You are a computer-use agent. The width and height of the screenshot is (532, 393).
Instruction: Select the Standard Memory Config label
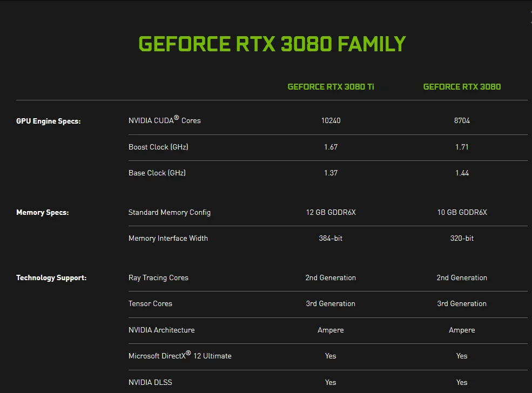169,212
